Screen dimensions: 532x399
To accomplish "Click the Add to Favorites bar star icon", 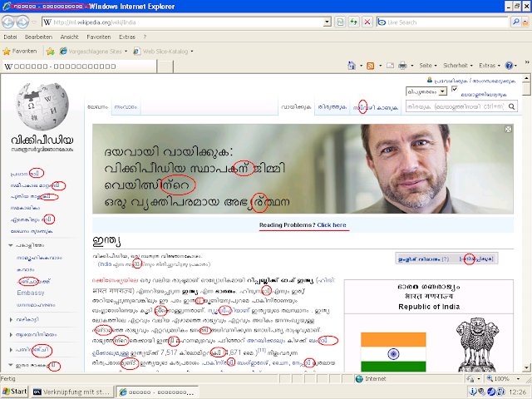I will click(x=51, y=52).
